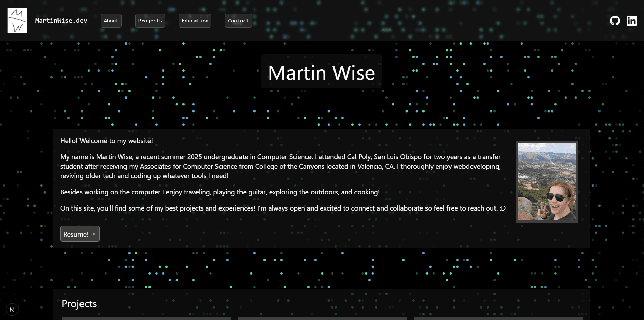Select the leftmost project card below Projects
Image resolution: width=644 pixels, height=320 pixels.
[x=146, y=318]
